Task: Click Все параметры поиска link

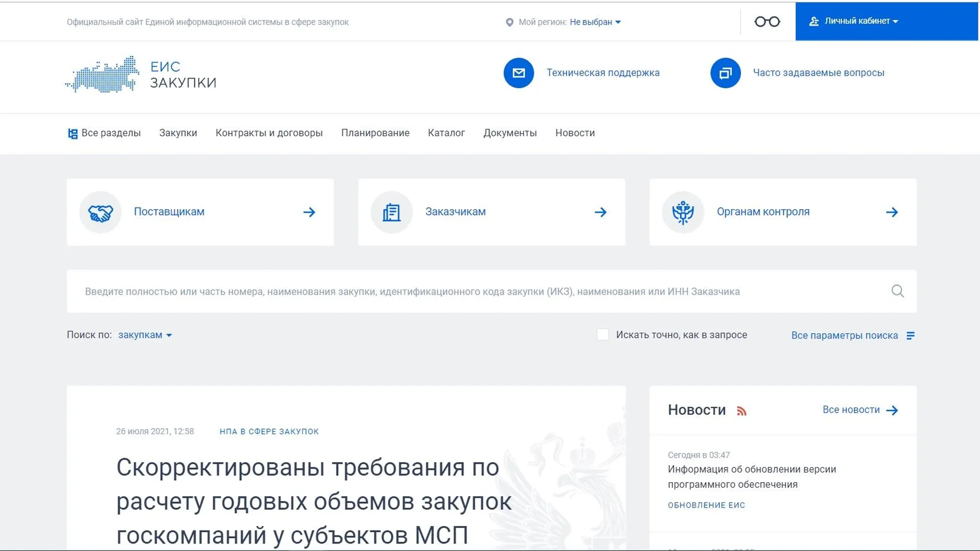Action: click(x=844, y=336)
